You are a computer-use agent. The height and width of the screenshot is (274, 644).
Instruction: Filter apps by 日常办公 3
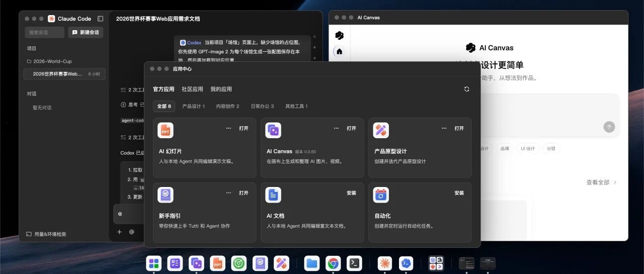(262, 106)
